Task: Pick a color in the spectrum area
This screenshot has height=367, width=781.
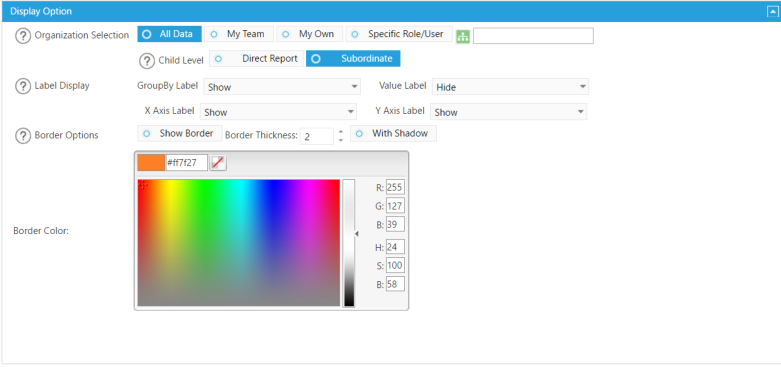Action: coord(239,243)
